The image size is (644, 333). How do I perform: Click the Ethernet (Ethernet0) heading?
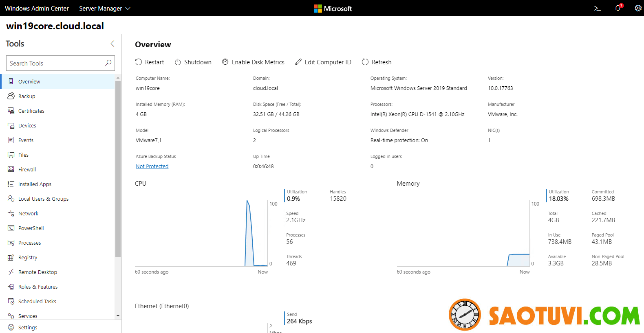click(x=162, y=306)
